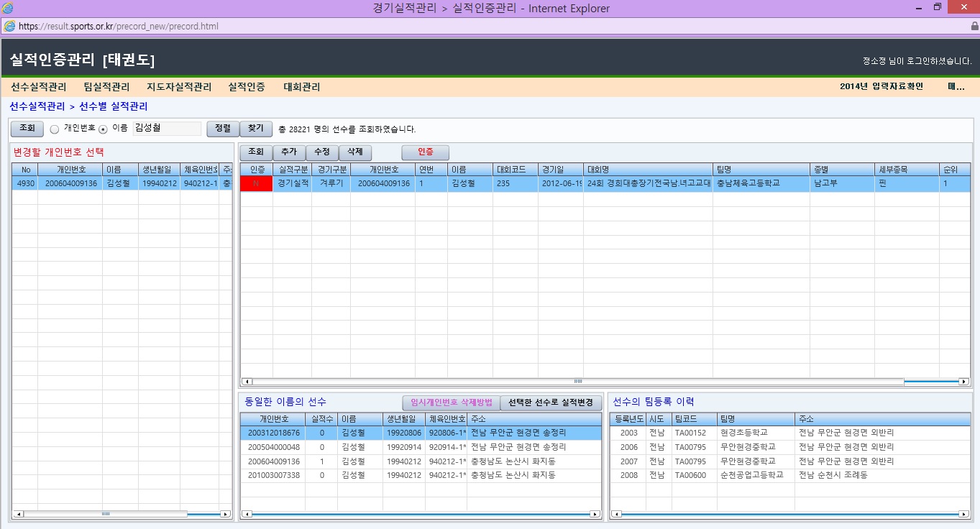Click the page icon beside the URL
The image size is (980, 529).
click(x=9, y=27)
